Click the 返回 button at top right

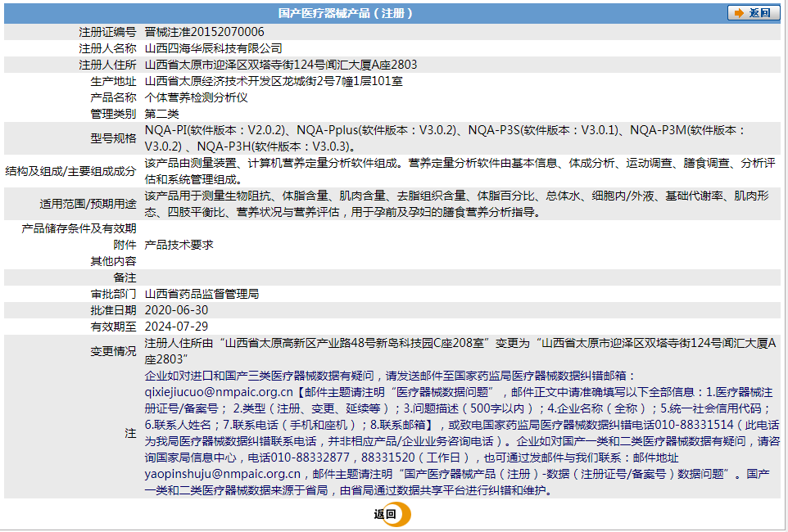[x=754, y=13]
